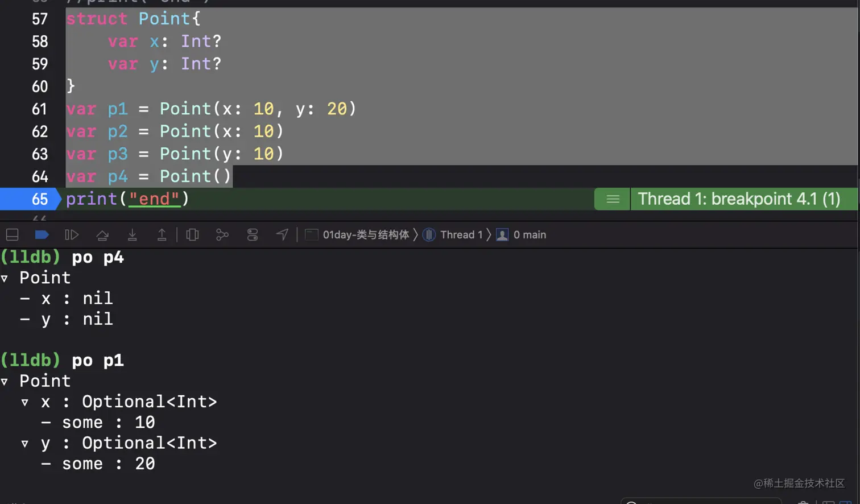Collapse the Point tree under po p4

(x=5, y=278)
